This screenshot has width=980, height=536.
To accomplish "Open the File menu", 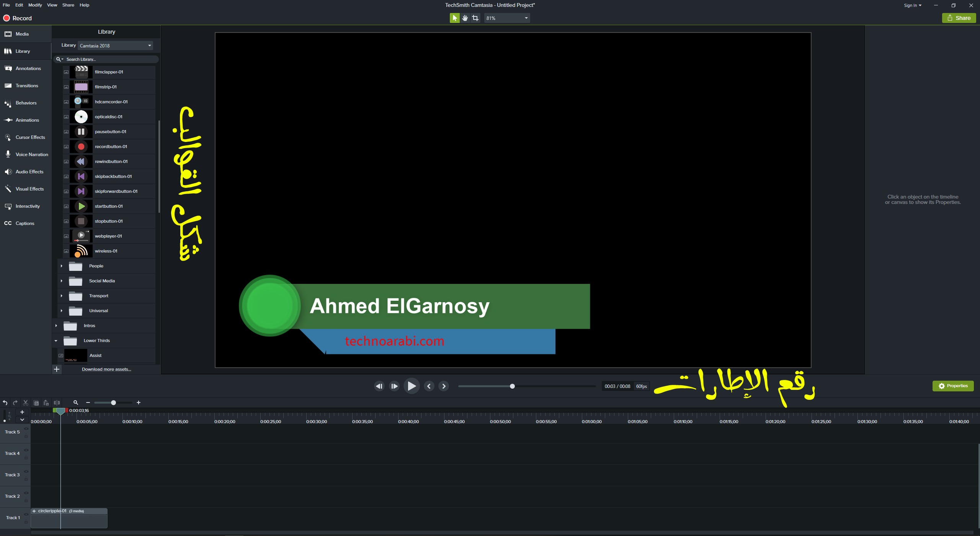I will pos(6,5).
